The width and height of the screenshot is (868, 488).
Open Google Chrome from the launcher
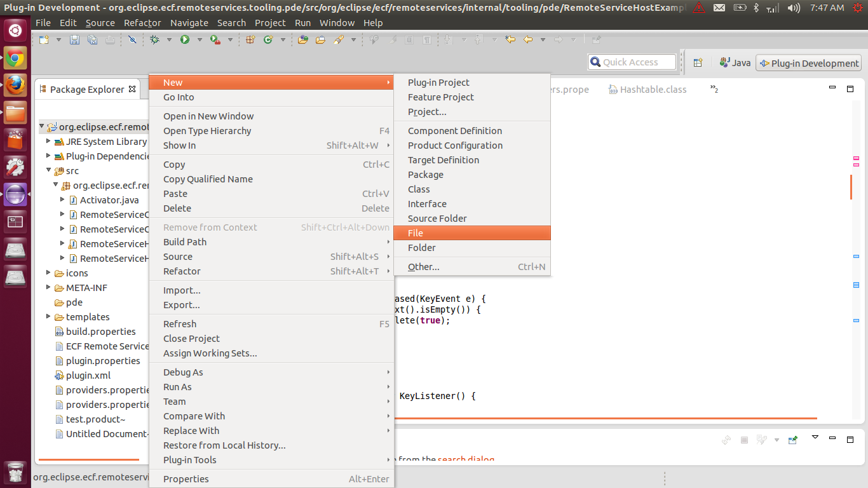[x=15, y=60]
